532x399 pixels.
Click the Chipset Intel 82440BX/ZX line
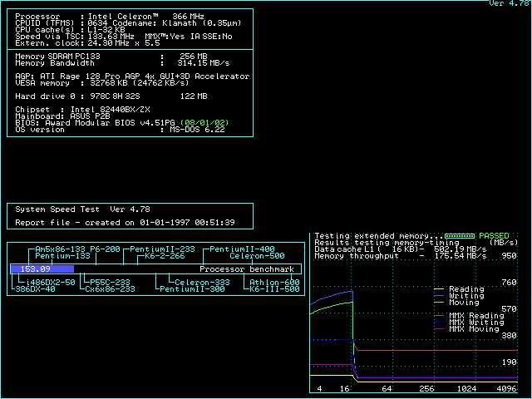pyautogui.click(x=82, y=110)
